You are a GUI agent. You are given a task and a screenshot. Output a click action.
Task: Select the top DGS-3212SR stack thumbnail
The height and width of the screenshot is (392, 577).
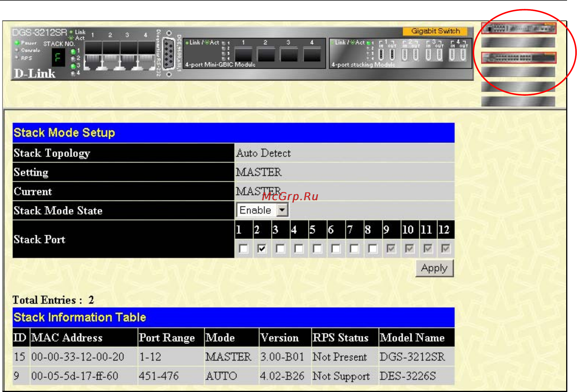pyautogui.click(x=518, y=28)
